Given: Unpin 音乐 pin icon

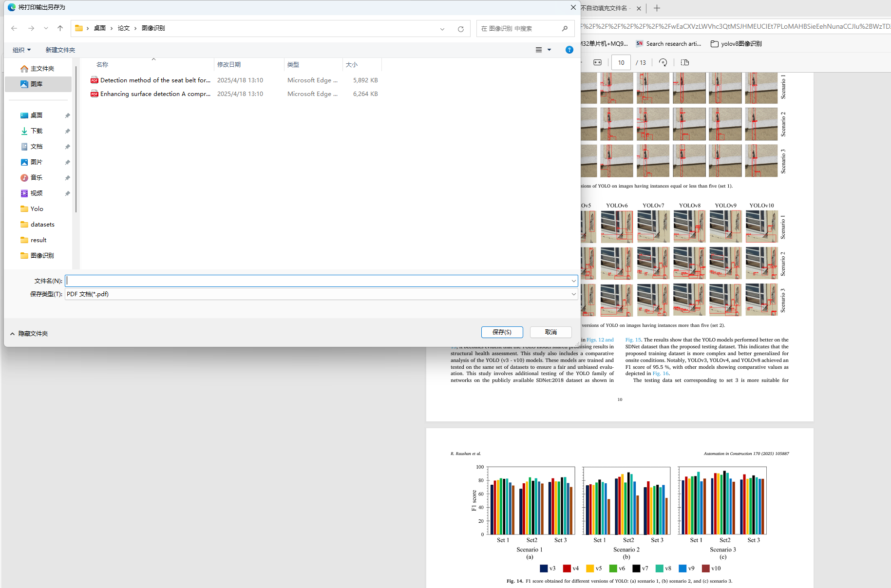Looking at the screenshot, I should pyautogui.click(x=67, y=178).
